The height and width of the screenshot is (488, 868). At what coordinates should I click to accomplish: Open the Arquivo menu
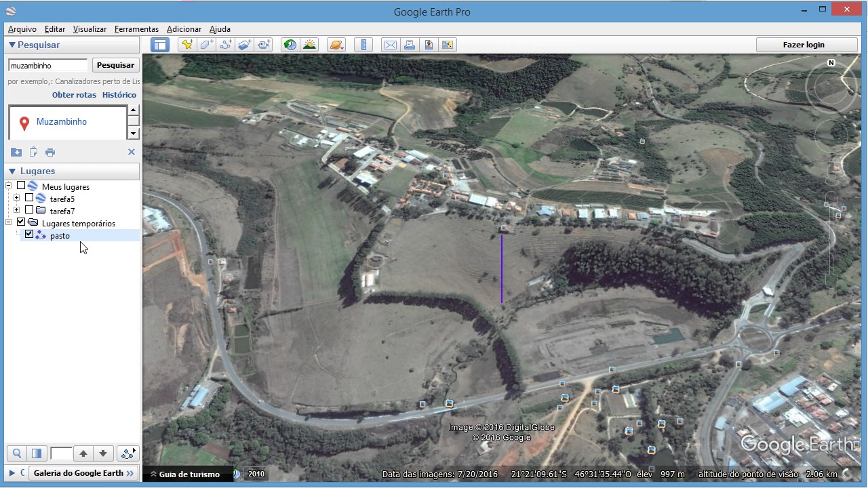pos(22,29)
